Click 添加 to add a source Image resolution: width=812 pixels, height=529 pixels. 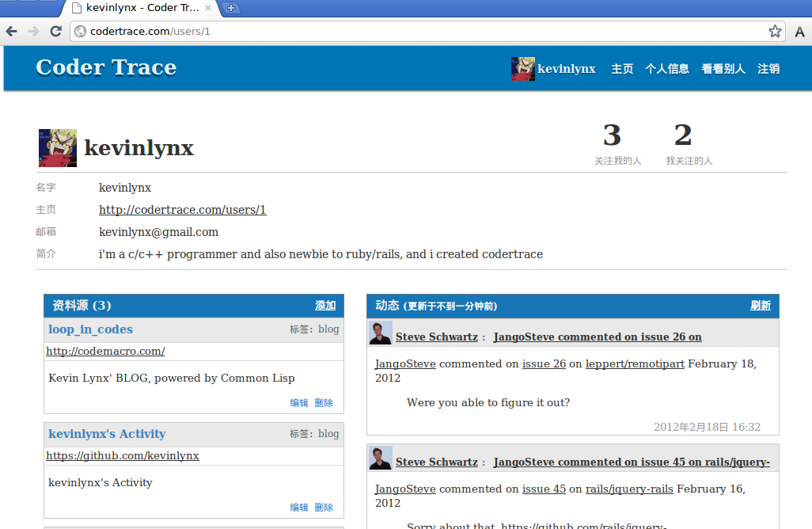click(325, 306)
